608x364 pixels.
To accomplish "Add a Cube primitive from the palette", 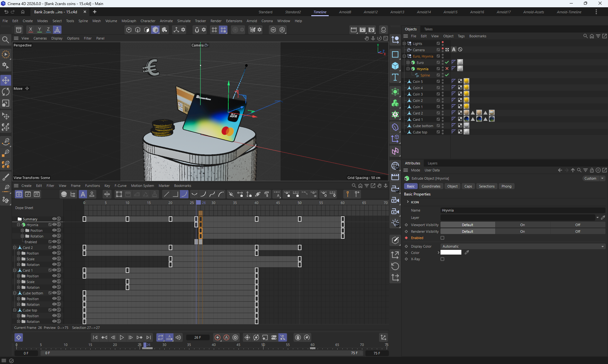I will (x=395, y=66).
